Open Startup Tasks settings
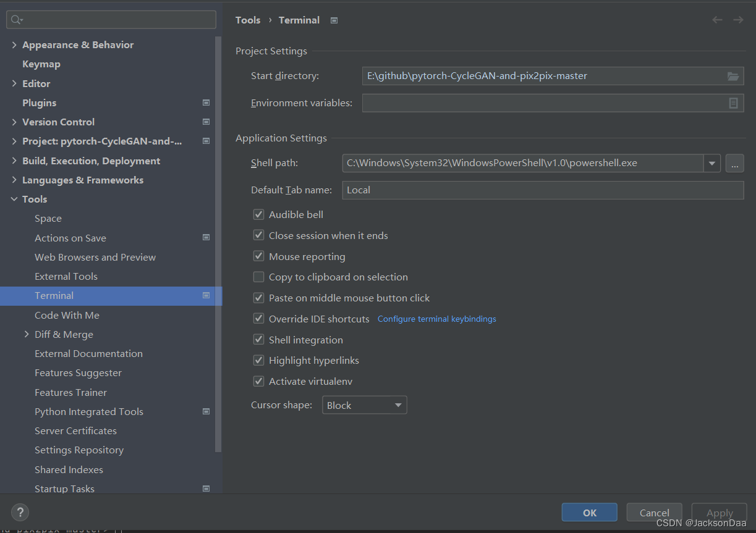The height and width of the screenshot is (533, 756). tap(64, 489)
